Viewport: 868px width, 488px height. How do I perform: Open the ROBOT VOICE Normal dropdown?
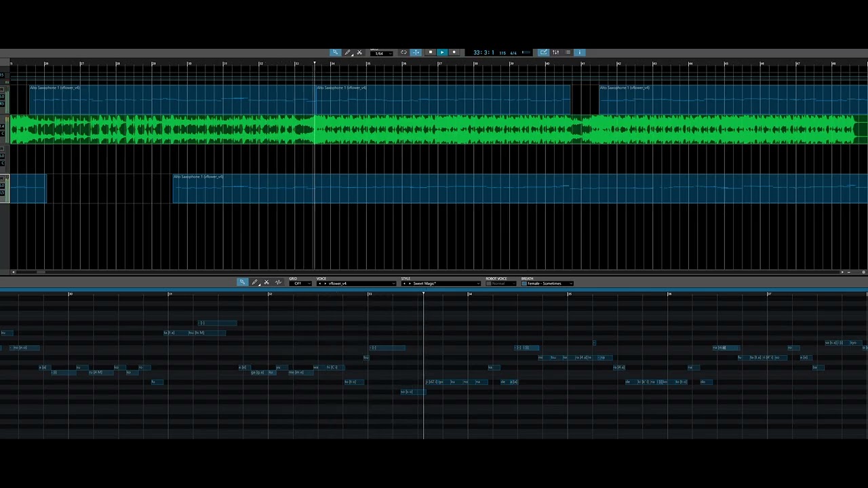coord(502,283)
